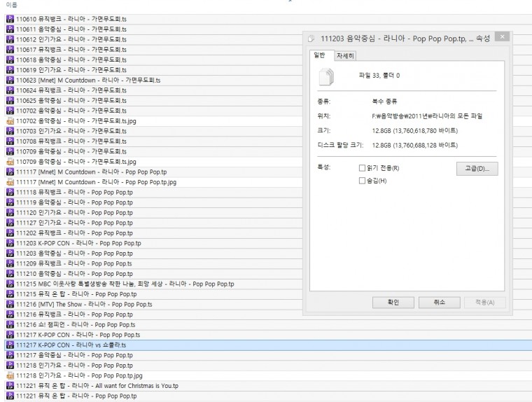Select 111217 K-POP CON 라니아 vs 쇼콜라.ts
This screenshot has height=402, width=532.
click(268, 345)
